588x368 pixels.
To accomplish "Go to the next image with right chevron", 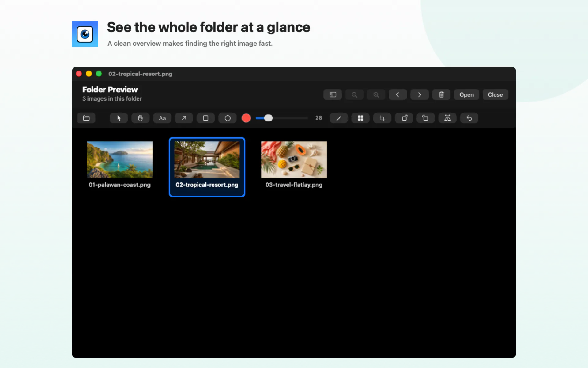I will (x=420, y=94).
